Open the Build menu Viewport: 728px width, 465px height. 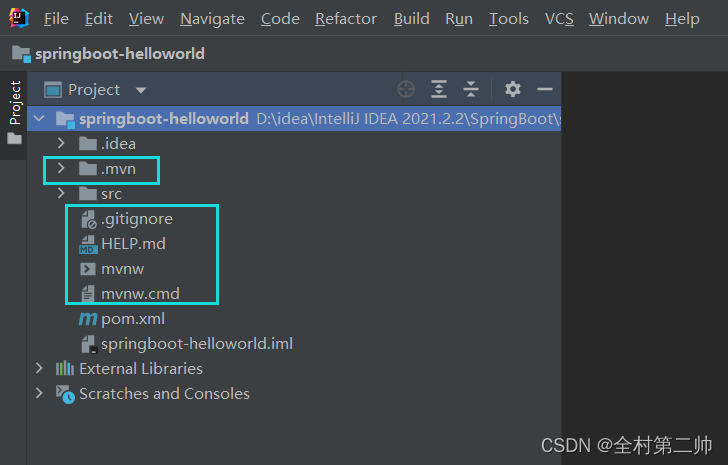411,19
